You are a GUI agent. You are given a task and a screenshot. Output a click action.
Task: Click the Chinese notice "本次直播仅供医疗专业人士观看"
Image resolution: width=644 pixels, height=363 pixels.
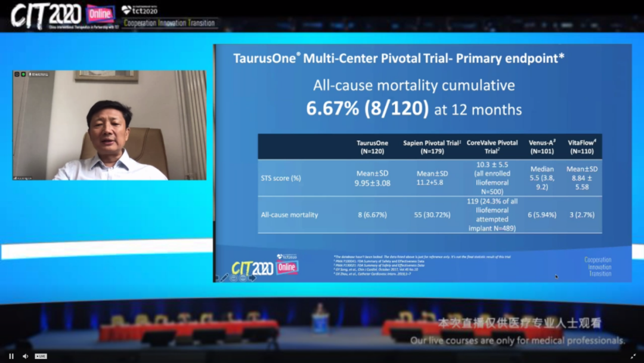519,323
